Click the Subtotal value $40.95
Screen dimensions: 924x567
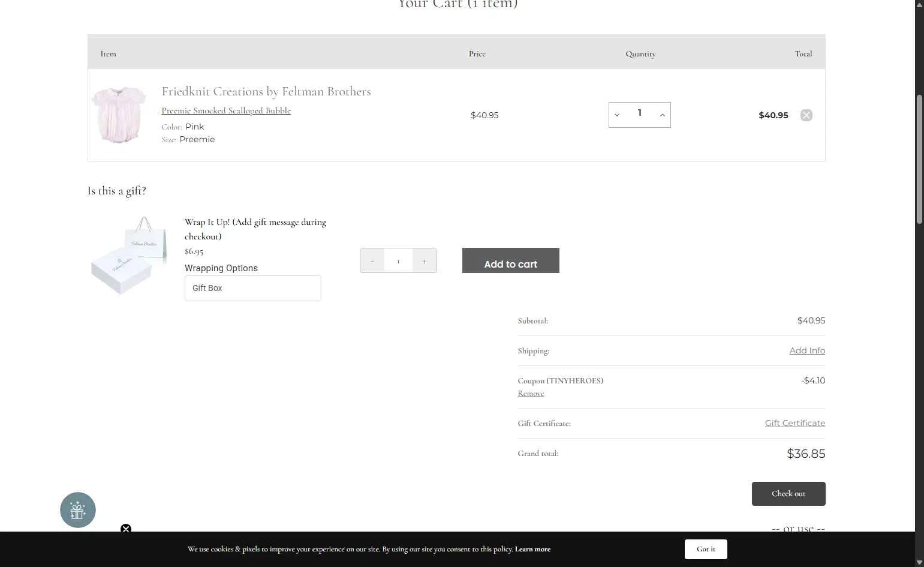pos(811,320)
